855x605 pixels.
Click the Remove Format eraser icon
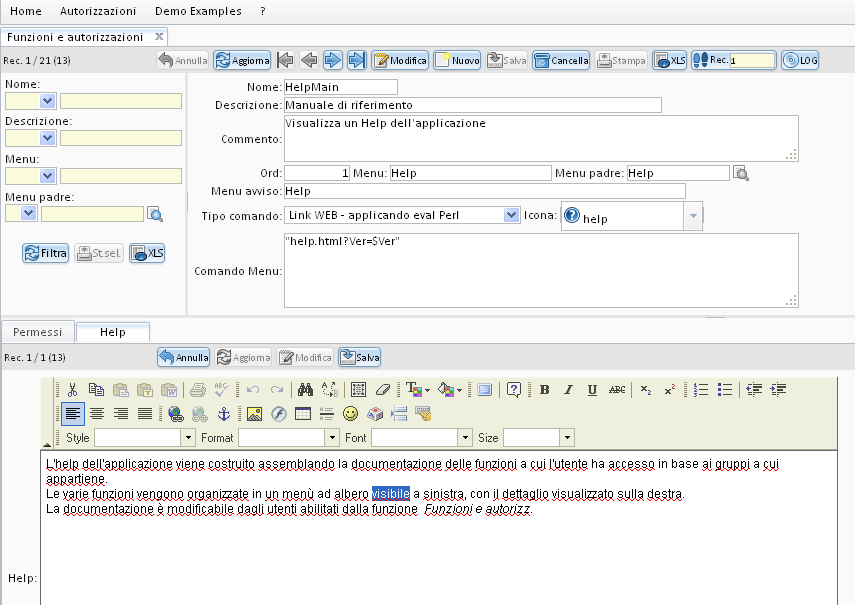click(x=383, y=390)
